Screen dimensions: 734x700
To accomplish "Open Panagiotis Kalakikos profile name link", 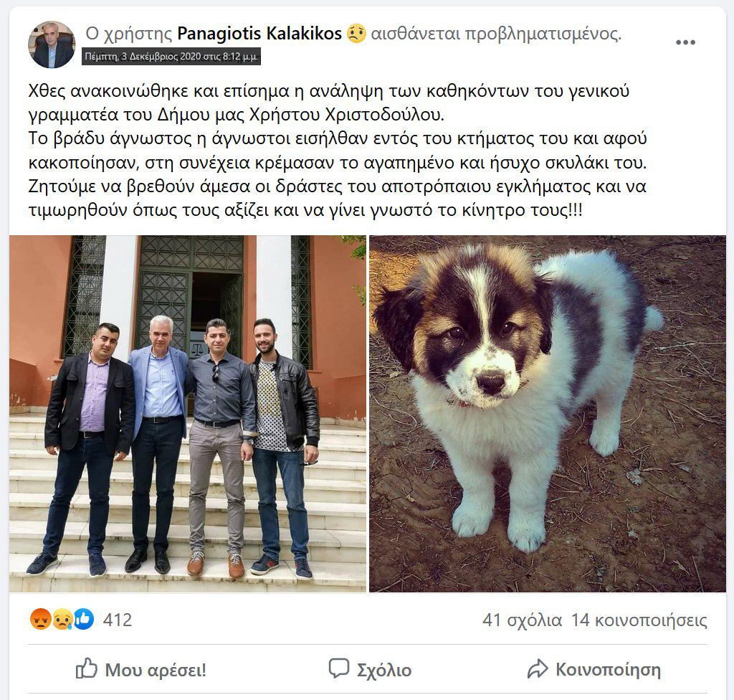I will 259,34.
